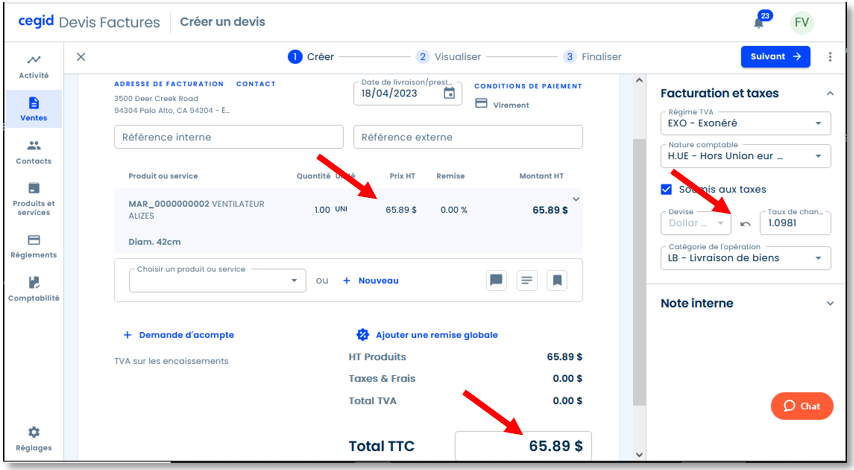Go to step 2 Visualiser
The width and height of the screenshot is (854, 470).
[x=449, y=57]
